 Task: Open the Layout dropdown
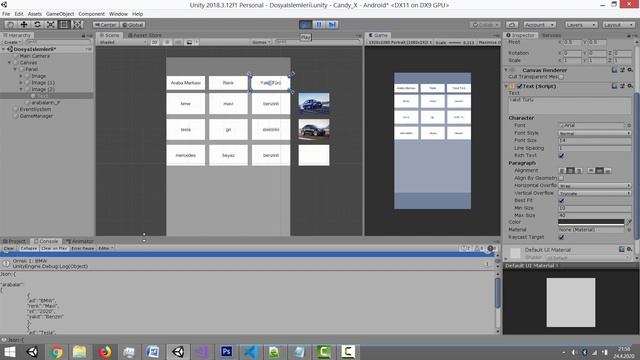(618, 25)
